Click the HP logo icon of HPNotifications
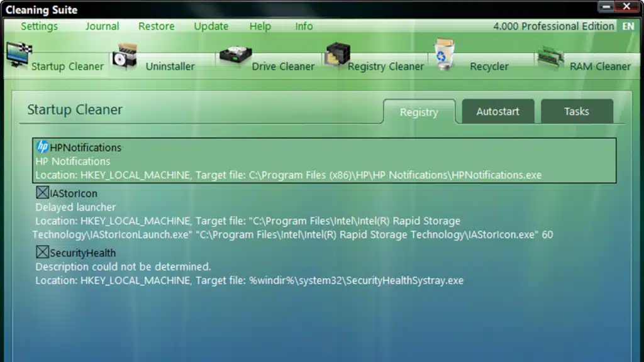The width and height of the screenshot is (644, 362). pos(42,146)
